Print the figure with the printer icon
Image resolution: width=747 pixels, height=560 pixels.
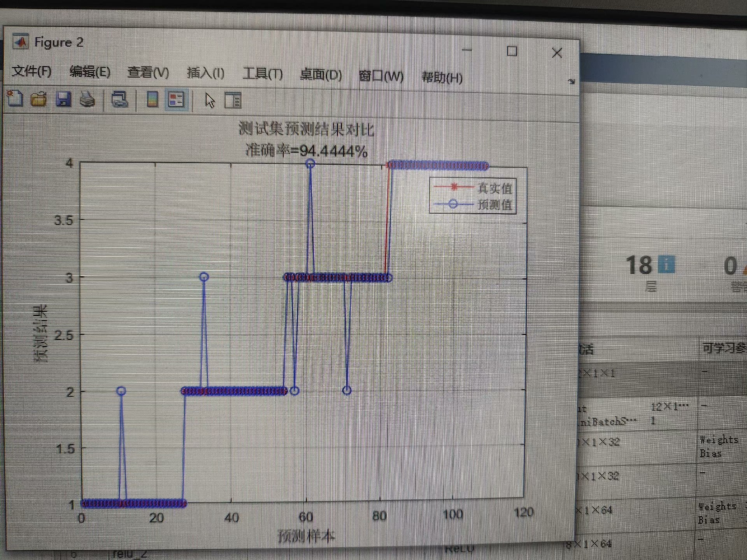click(88, 100)
